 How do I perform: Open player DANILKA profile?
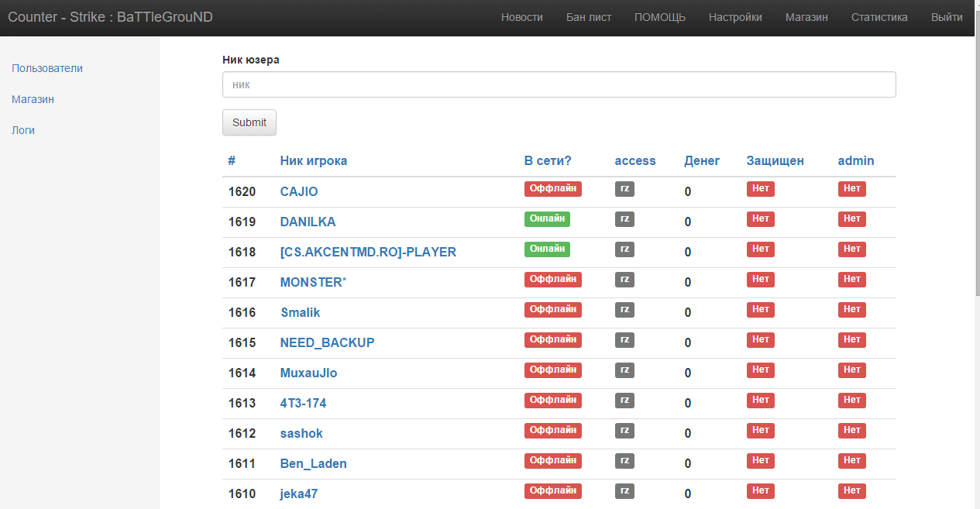308,222
